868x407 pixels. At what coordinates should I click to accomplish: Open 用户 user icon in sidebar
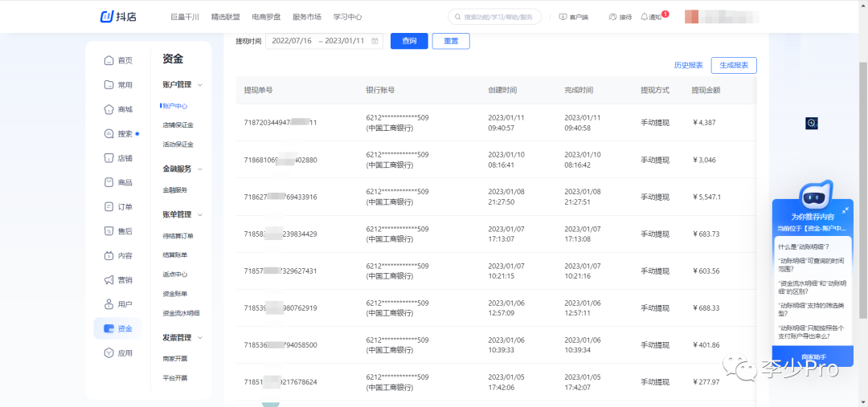point(109,304)
